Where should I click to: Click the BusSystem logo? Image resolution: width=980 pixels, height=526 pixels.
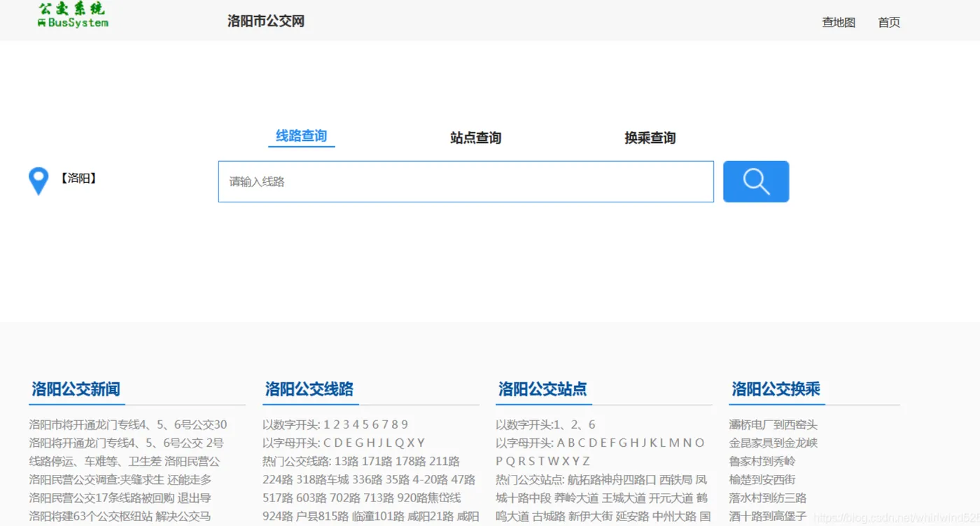click(x=73, y=15)
